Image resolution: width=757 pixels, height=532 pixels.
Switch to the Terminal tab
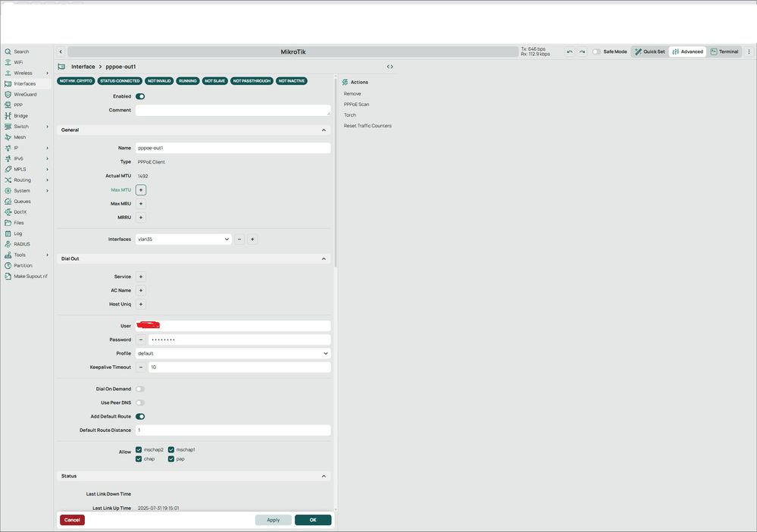pyautogui.click(x=724, y=52)
